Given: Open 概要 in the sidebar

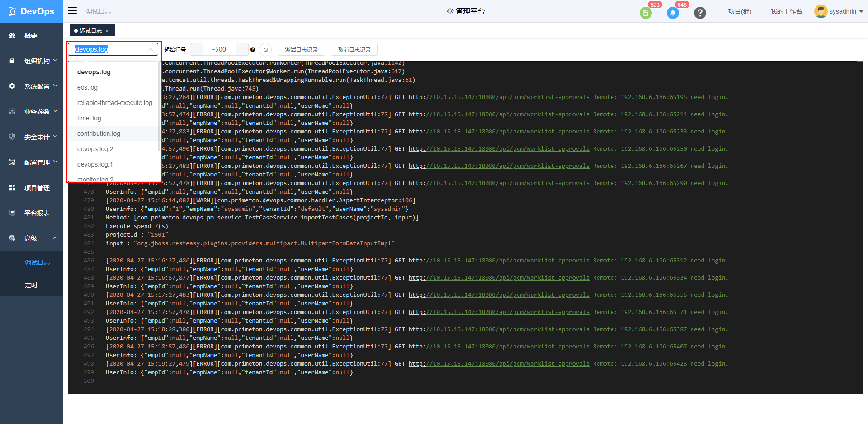Looking at the screenshot, I should click(x=32, y=36).
